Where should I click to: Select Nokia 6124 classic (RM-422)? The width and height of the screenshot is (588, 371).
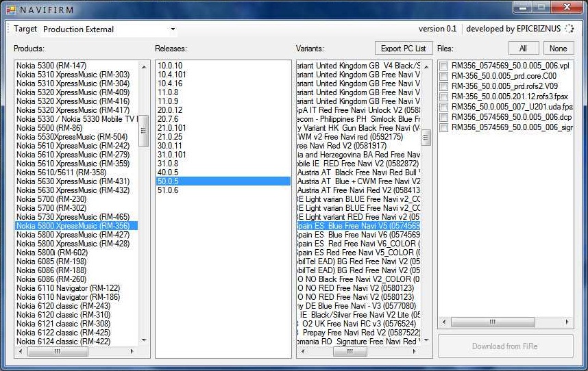pos(77,342)
